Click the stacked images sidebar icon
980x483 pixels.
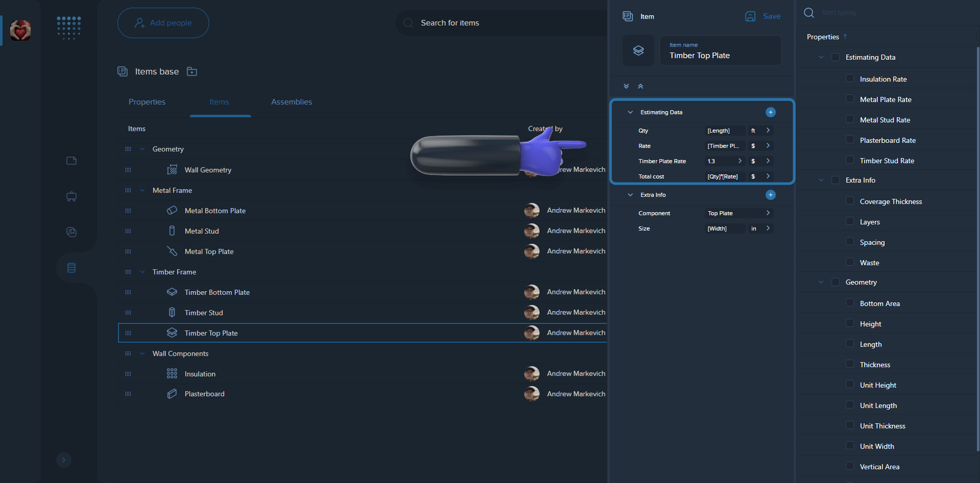pyautogui.click(x=71, y=232)
